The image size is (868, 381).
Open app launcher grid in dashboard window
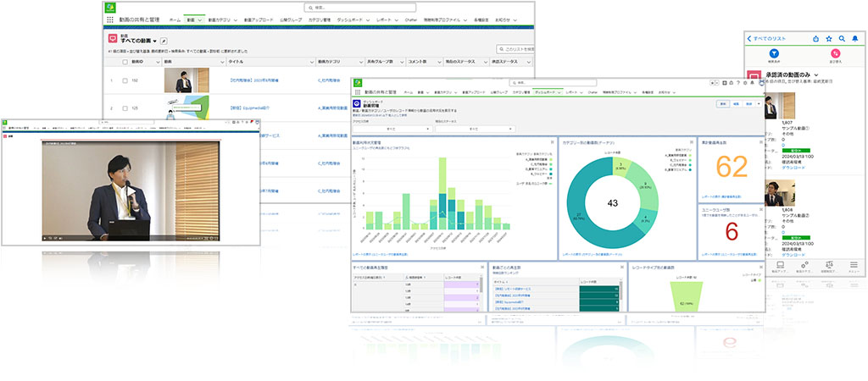(357, 91)
